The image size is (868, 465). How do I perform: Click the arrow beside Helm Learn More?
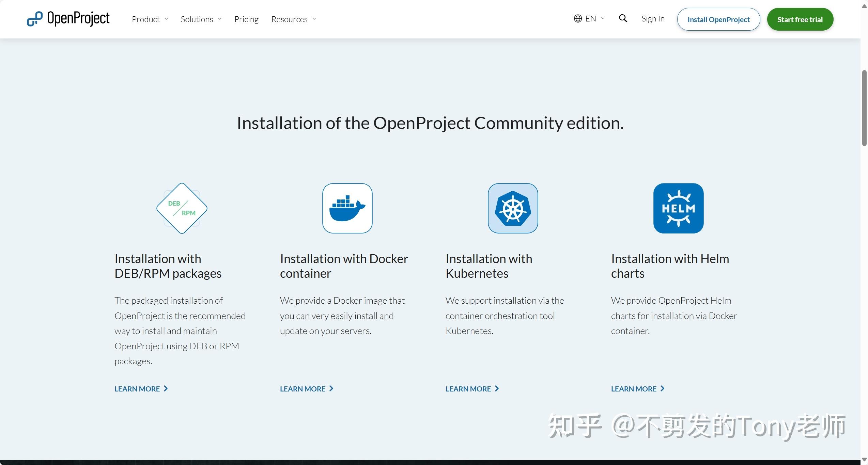pyautogui.click(x=662, y=388)
